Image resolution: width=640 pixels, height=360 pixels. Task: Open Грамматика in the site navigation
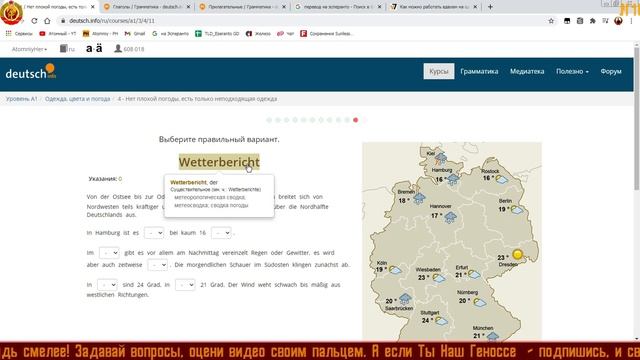click(x=479, y=71)
